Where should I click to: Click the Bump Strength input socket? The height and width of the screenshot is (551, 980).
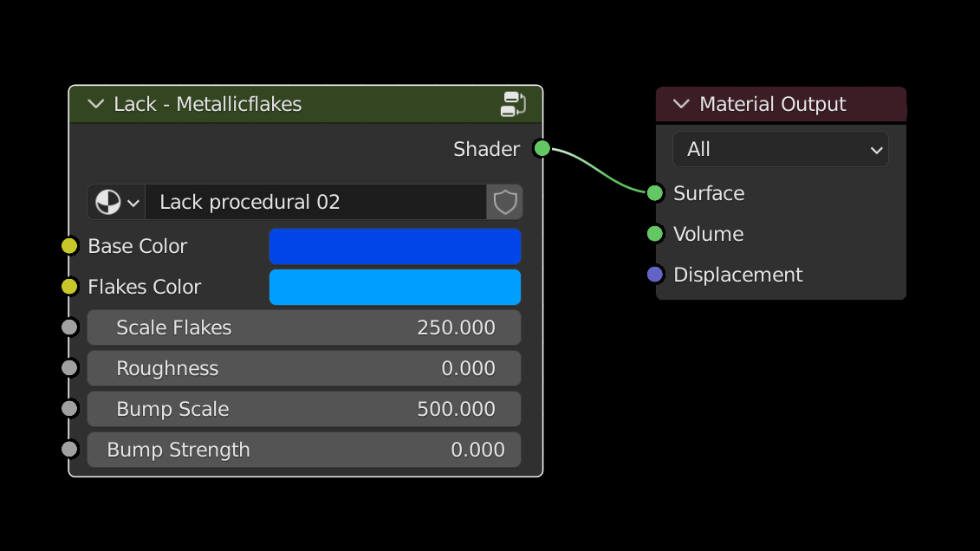click(x=70, y=450)
